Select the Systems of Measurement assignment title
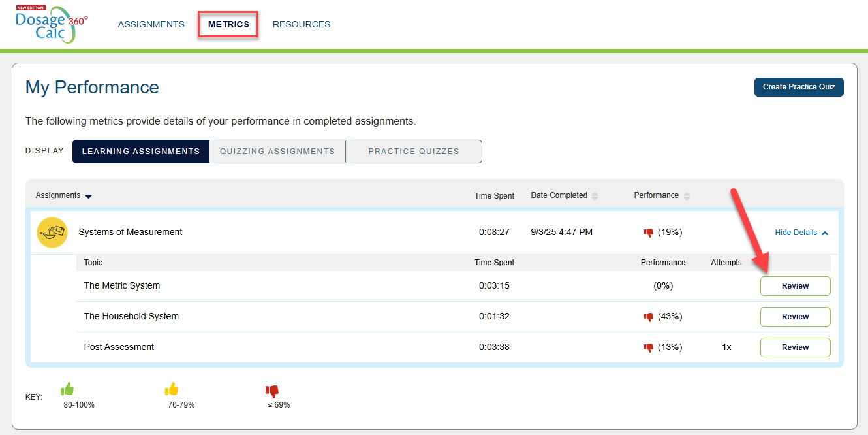 point(131,232)
